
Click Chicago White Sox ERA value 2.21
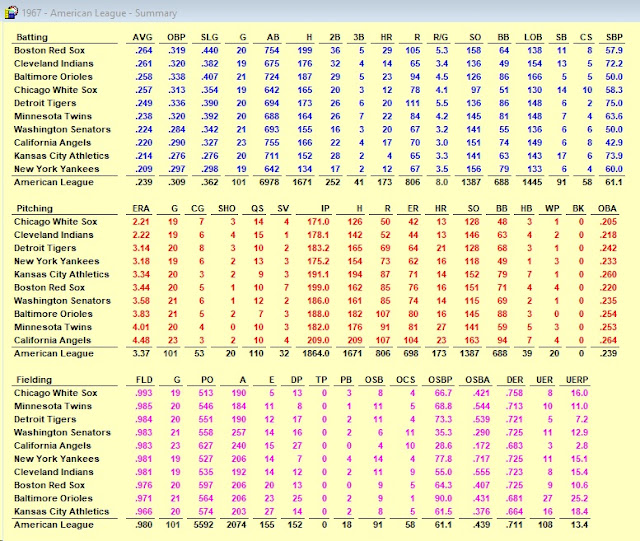click(141, 222)
